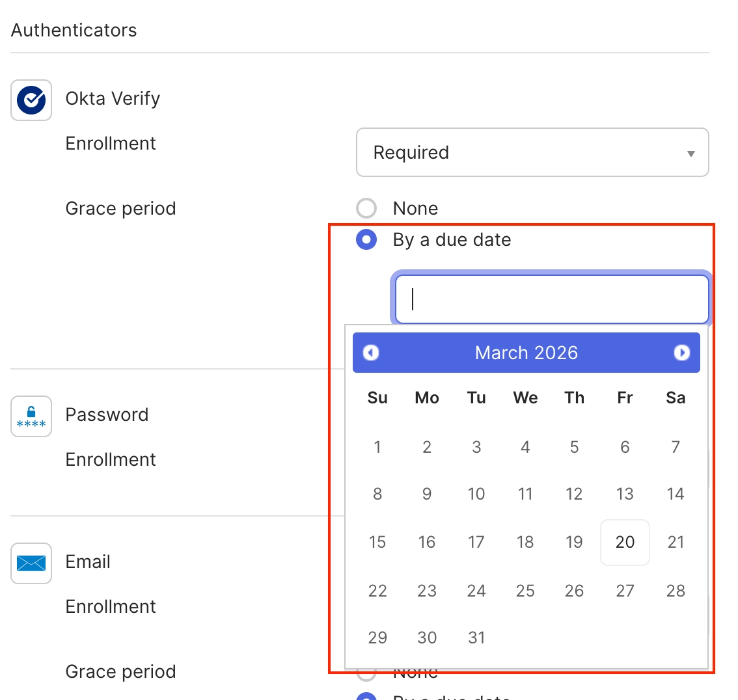Go to next month in calendar

(x=681, y=353)
